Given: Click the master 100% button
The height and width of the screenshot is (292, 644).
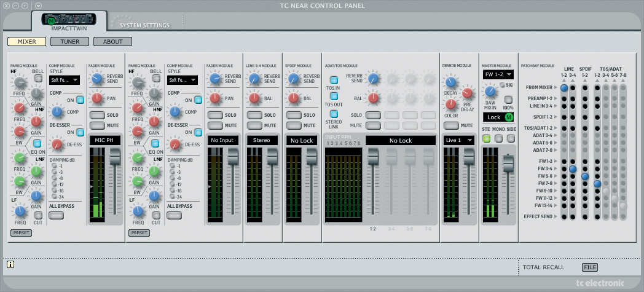Looking at the screenshot, I should pyautogui.click(x=508, y=100).
